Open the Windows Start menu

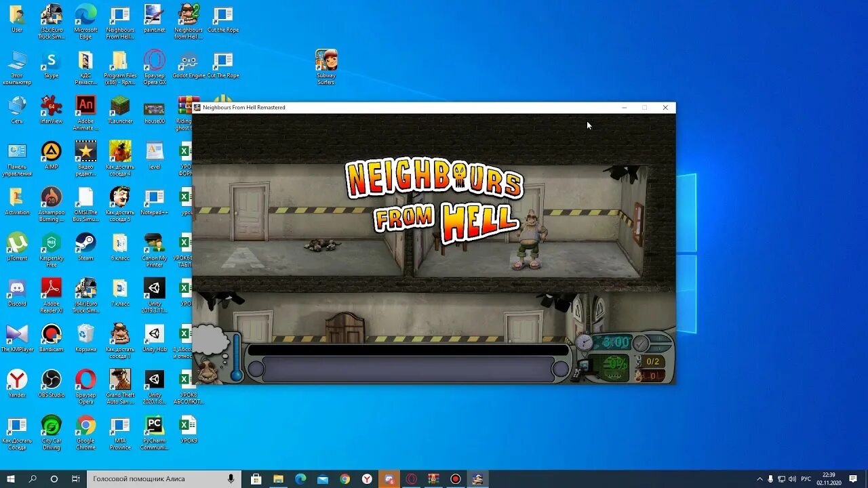click(11, 479)
